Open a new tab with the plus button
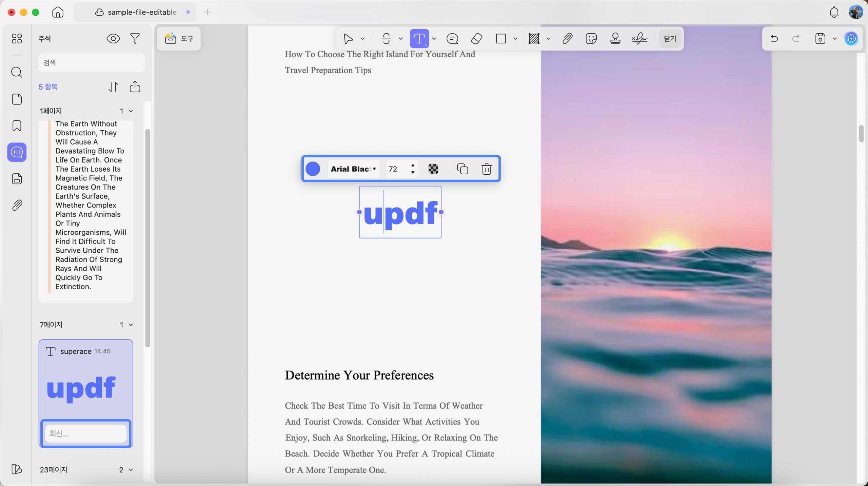The width and height of the screenshot is (868, 486). [207, 12]
